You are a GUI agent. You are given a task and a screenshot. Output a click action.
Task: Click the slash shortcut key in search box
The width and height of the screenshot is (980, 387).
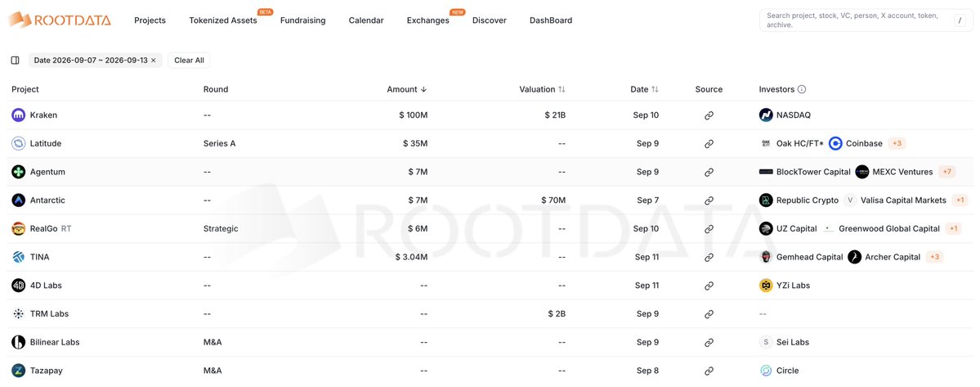[x=960, y=20]
